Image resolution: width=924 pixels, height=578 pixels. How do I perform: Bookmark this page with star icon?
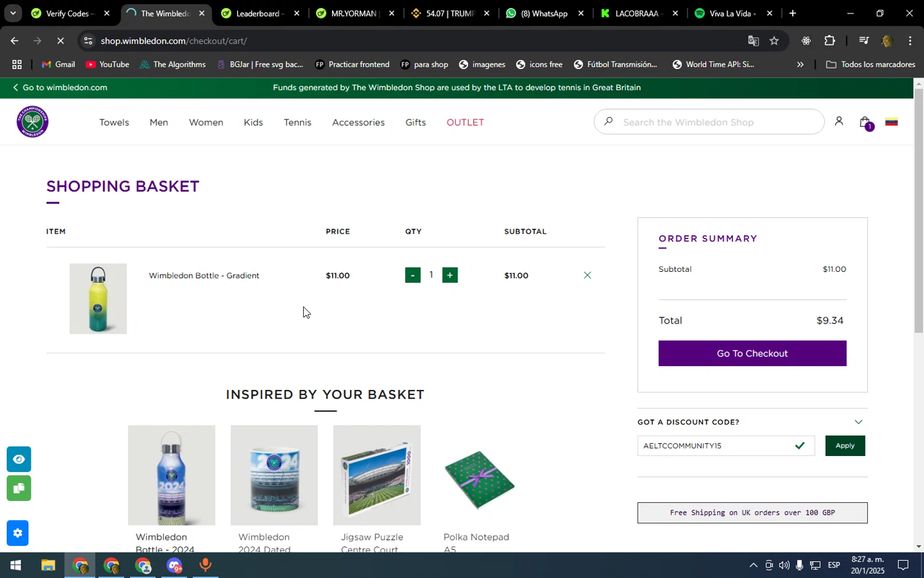coord(774,41)
